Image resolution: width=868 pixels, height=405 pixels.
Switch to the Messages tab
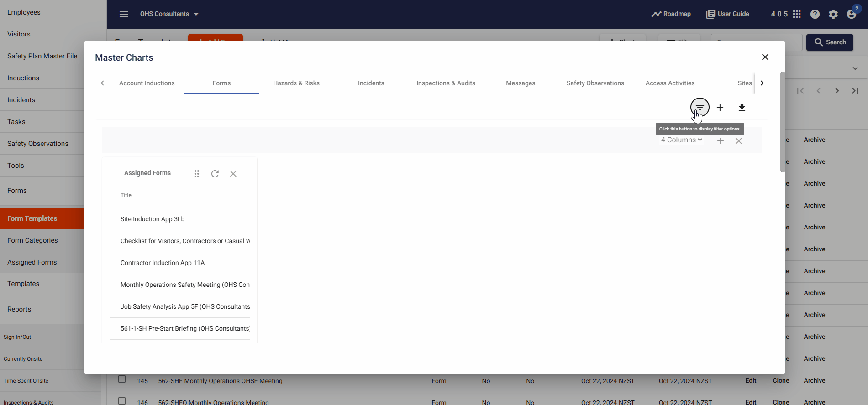[x=521, y=83]
